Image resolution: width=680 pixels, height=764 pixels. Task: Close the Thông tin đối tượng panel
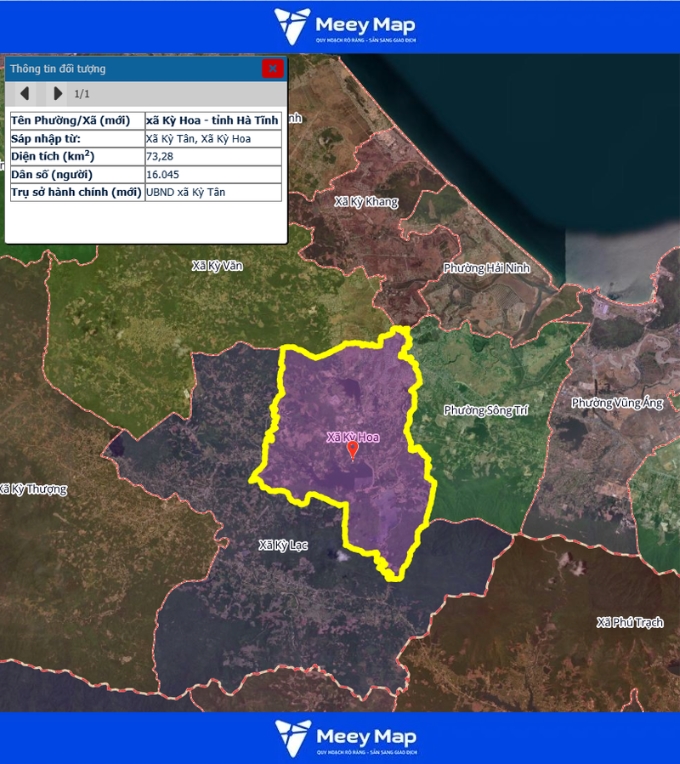point(272,68)
